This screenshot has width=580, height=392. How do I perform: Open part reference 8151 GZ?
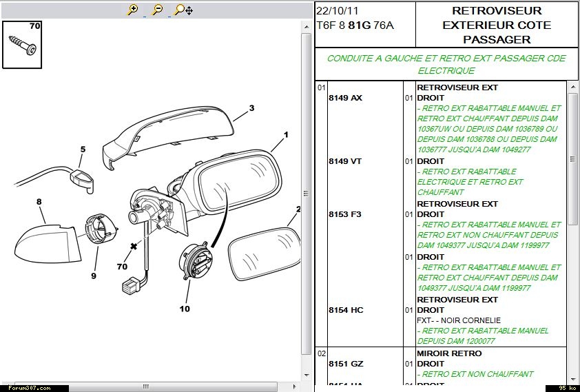click(345, 364)
